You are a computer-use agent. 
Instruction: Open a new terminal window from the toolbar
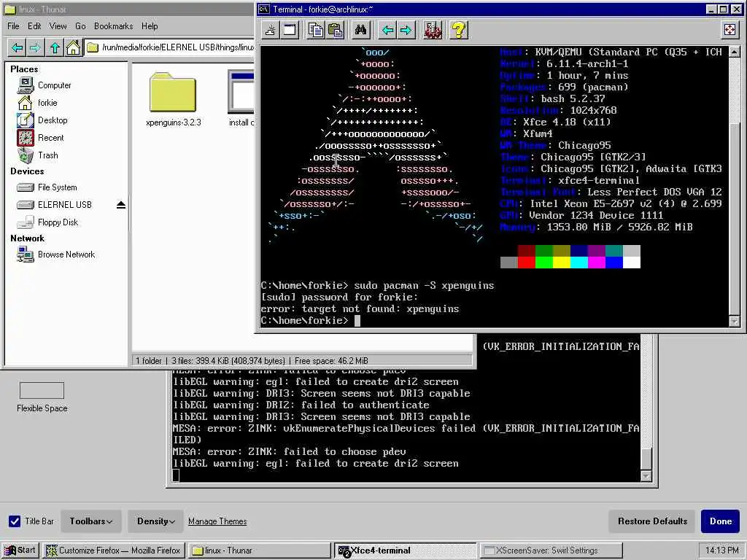(290, 31)
